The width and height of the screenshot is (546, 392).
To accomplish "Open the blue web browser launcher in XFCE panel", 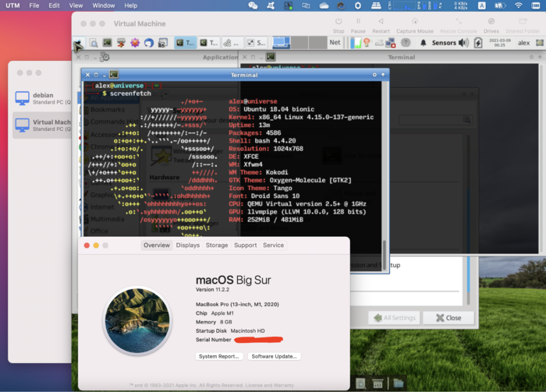I will click(x=149, y=43).
